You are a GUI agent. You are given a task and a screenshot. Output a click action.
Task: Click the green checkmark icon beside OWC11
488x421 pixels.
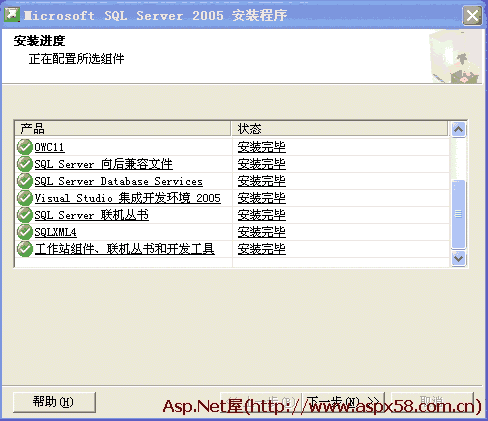[x=24, y=147]
